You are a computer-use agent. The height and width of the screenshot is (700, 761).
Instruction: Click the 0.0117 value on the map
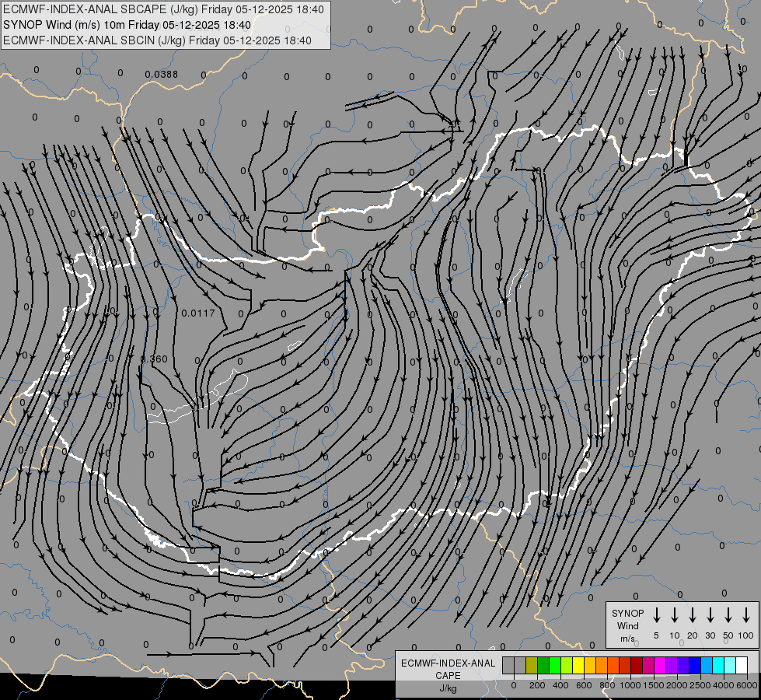click(x=198, y=313)
